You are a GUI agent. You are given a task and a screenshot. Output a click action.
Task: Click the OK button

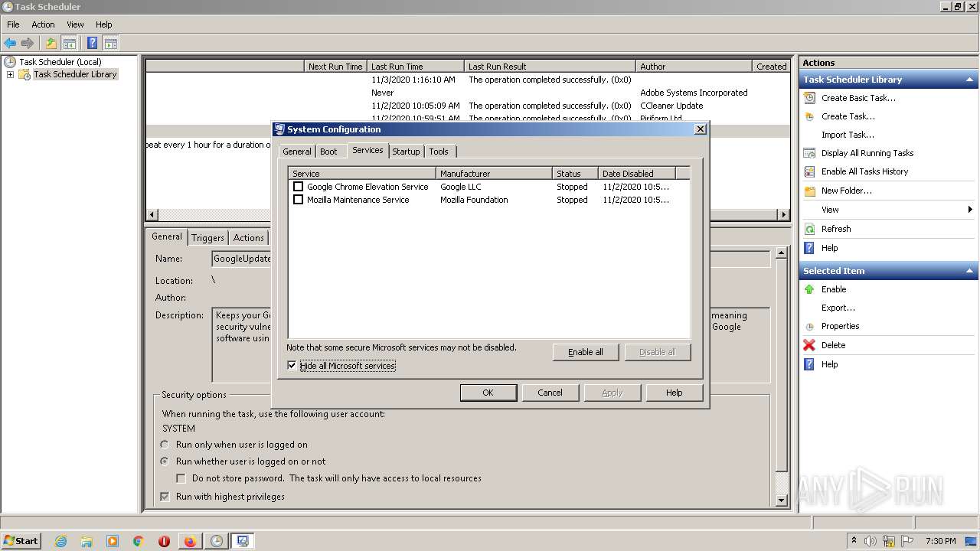point(488,393)
